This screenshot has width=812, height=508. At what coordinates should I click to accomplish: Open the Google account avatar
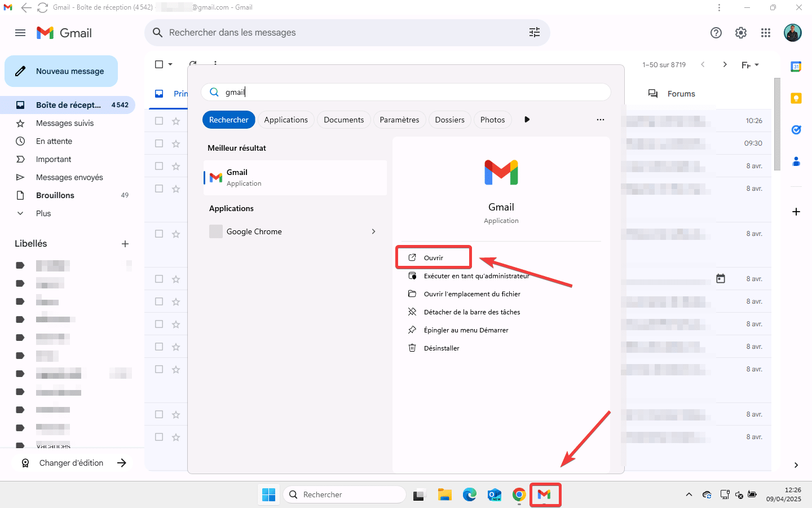click(x=793, y=33)
